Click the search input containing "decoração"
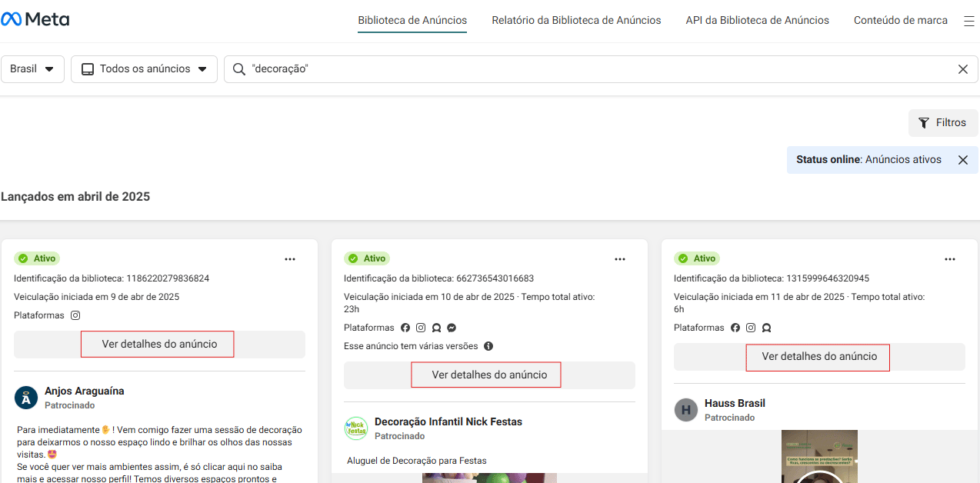Viewport: 980px width, 483px height. point(600,69)
